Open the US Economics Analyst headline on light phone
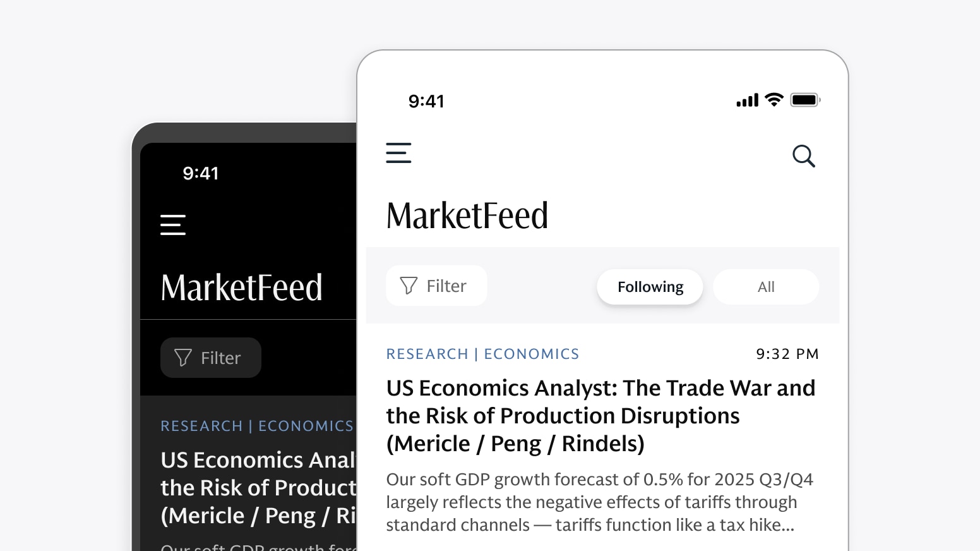The height and width of the screenshot is (551, 980). 600,415
